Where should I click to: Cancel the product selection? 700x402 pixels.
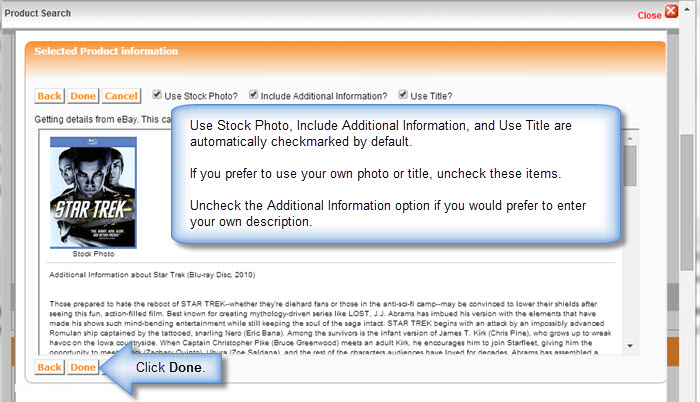click(x=121, y=96)
